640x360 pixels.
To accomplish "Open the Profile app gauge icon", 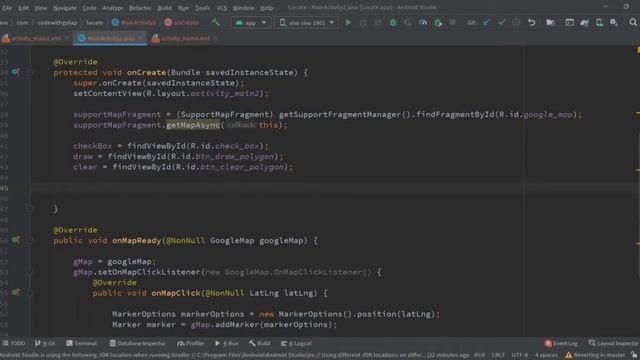I will 423,22.
